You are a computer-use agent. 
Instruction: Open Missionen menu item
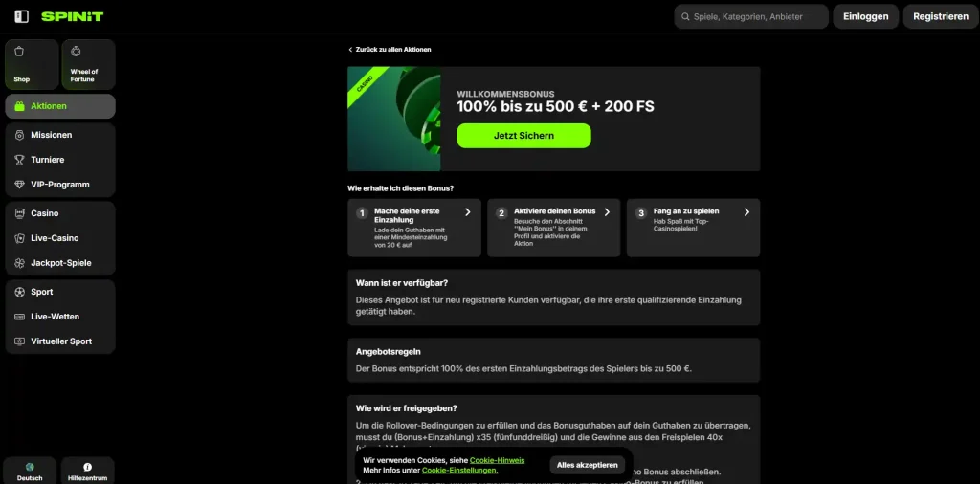tap(60, 135)
